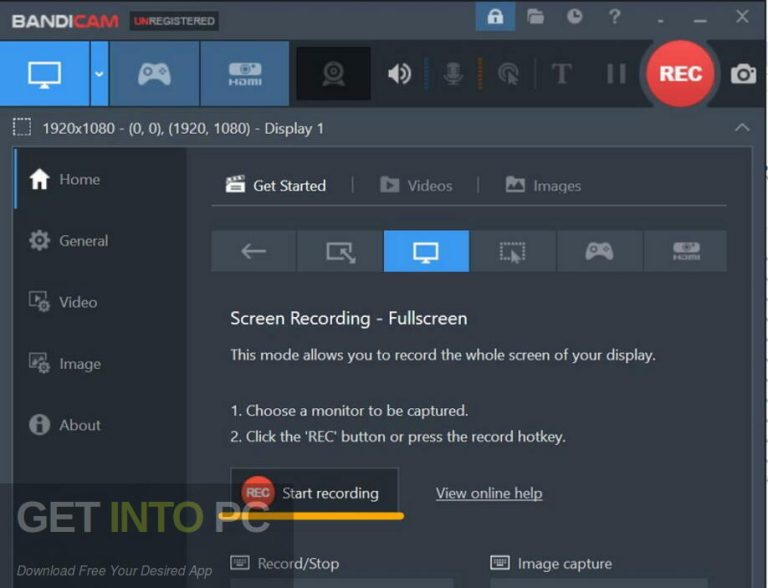Click the webcam overlay icon
The image size is (768, 588).
[x=333, y=74]
